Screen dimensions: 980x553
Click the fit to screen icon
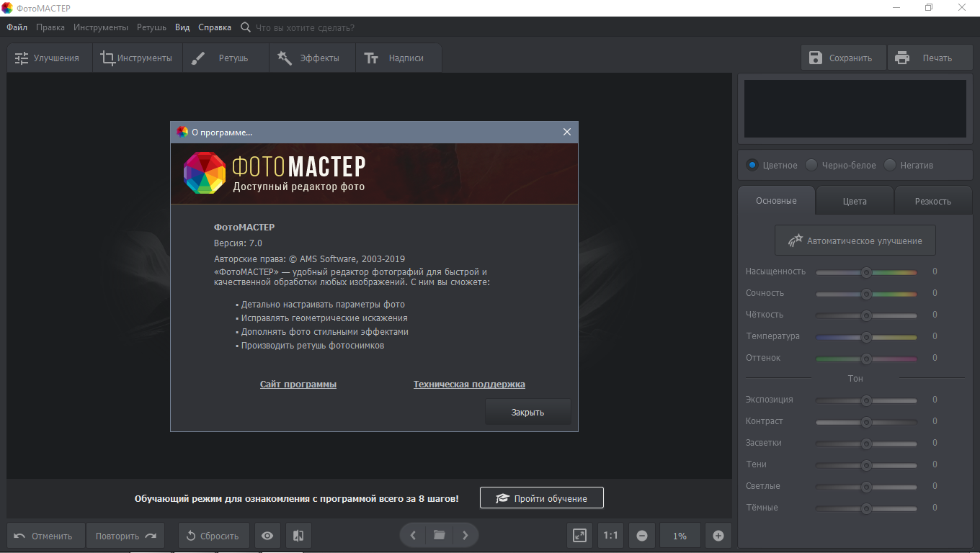pyautogui.click(x=580, y=536)
